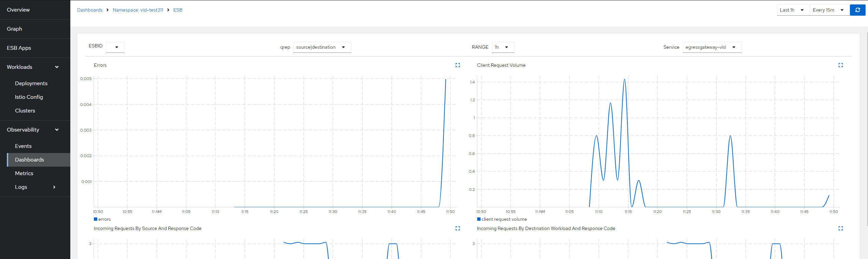Click the Dashboards breadcrumb link

(90, 10)
